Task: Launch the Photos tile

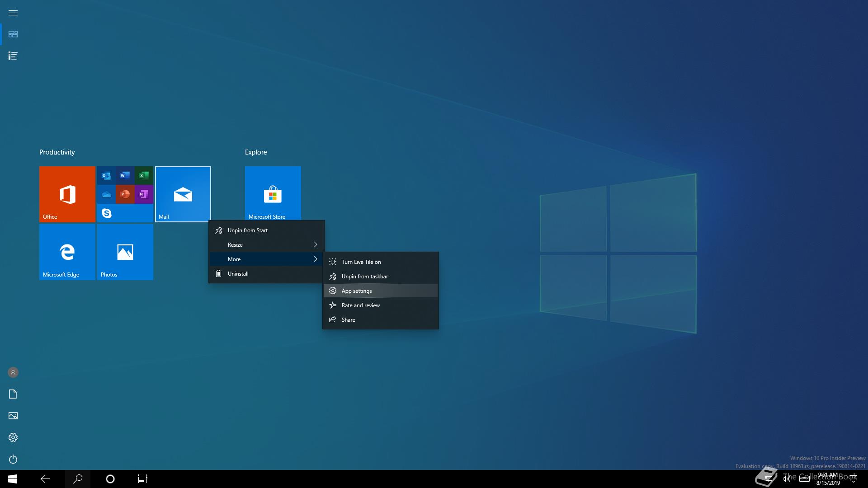Action: pos(125,252)
